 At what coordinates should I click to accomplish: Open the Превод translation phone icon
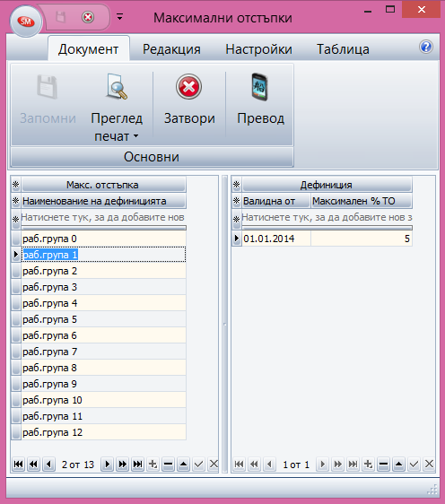coord(260,87)
